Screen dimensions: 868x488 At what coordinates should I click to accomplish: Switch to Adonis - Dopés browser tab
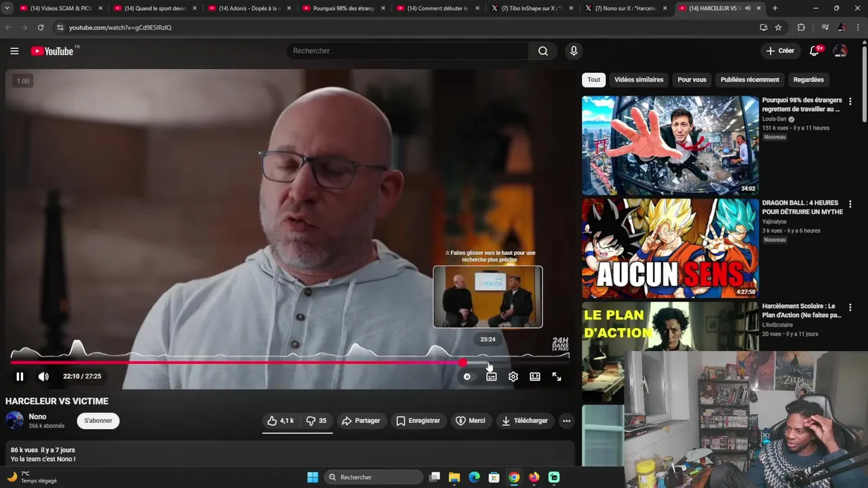(249, 8)
